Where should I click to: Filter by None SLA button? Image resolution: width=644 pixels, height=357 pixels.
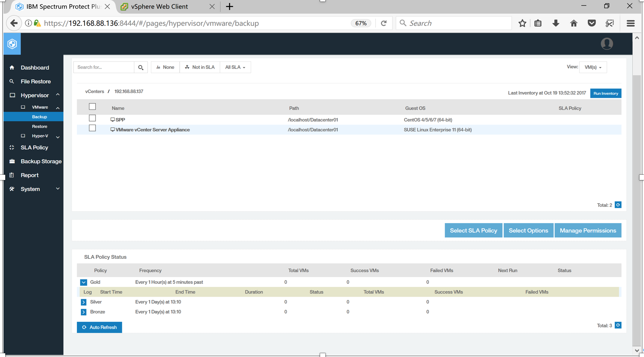[x=165, y=67]
